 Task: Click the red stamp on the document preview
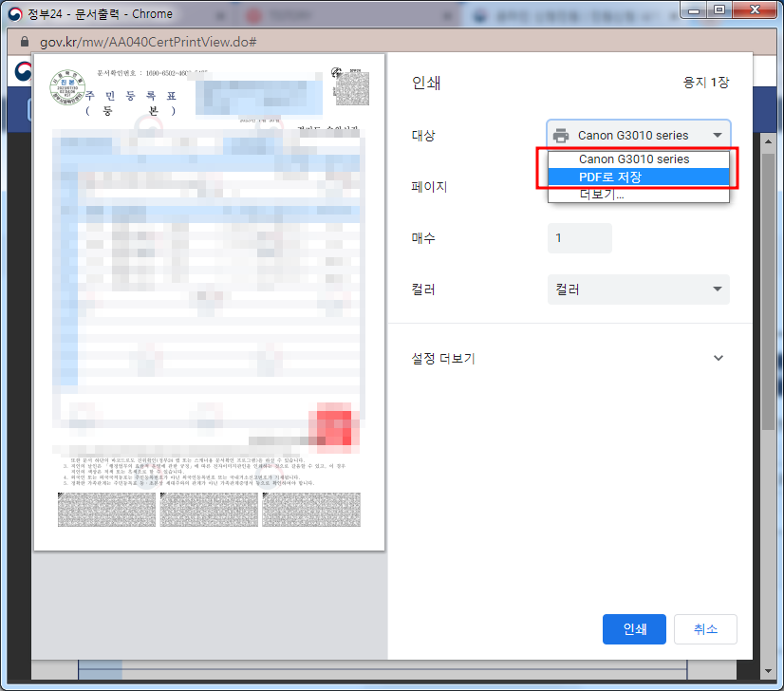pyautogui.click(x=340, y=427)
